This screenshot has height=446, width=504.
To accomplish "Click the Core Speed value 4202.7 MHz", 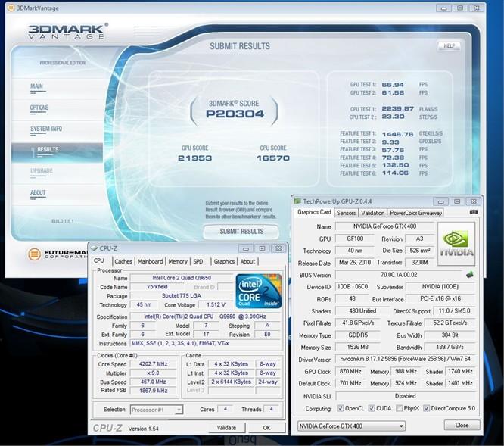I will click(153, 364).
